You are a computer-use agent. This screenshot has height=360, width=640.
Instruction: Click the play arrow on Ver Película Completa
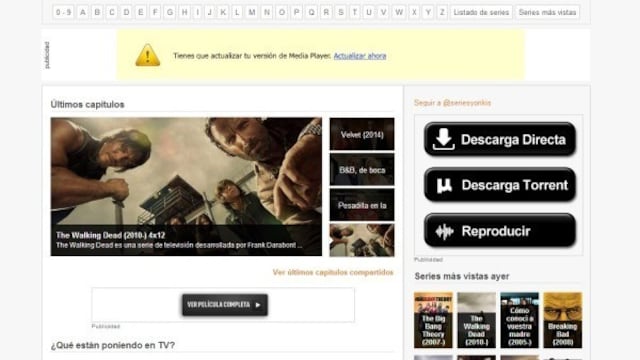click(x=258, y=305)
